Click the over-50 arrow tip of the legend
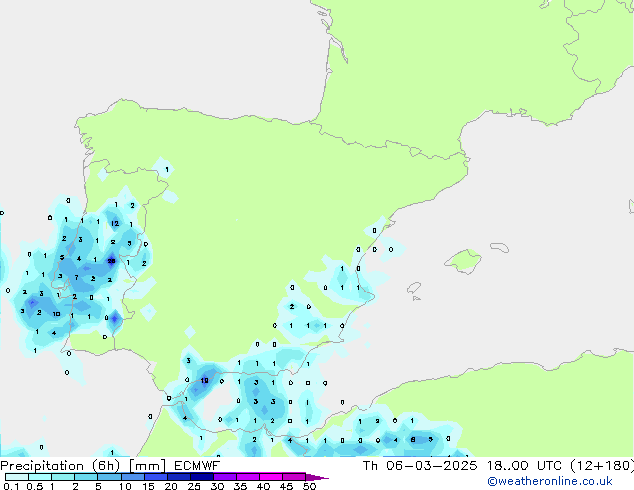The height and width of the screenshot is (490, 634). click(x=317, y=477)
